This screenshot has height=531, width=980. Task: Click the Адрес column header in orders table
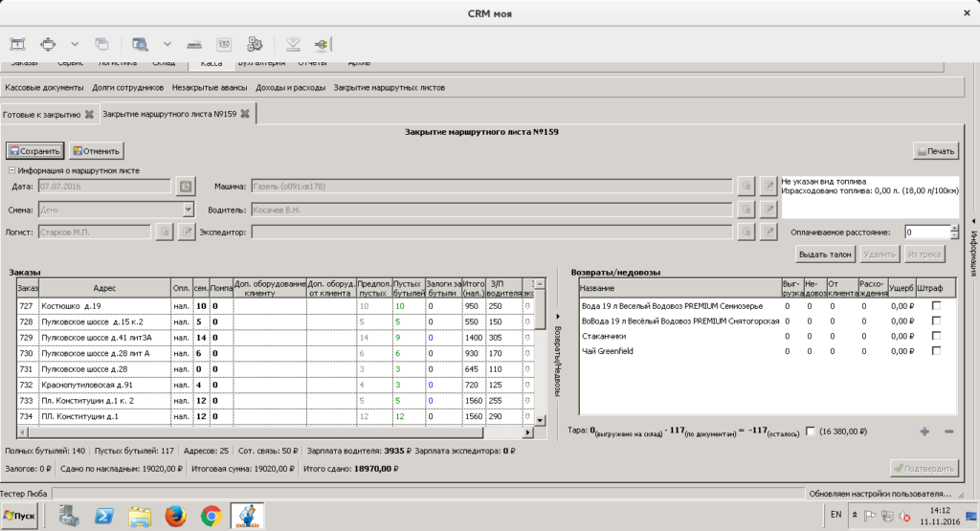point(105,288)
